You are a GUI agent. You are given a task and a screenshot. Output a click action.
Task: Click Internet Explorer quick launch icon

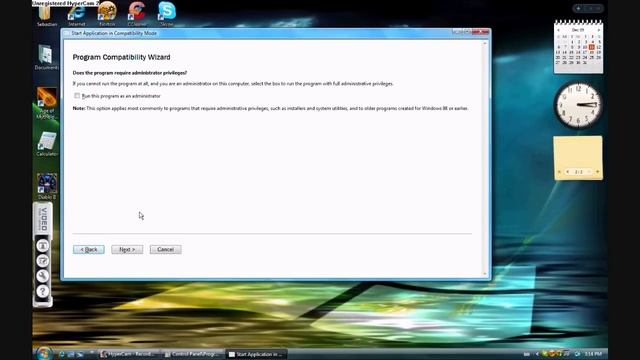62,354
